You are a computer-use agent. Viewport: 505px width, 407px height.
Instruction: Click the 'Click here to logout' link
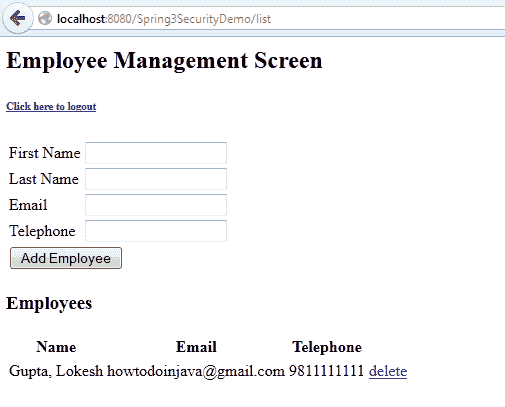51,106
